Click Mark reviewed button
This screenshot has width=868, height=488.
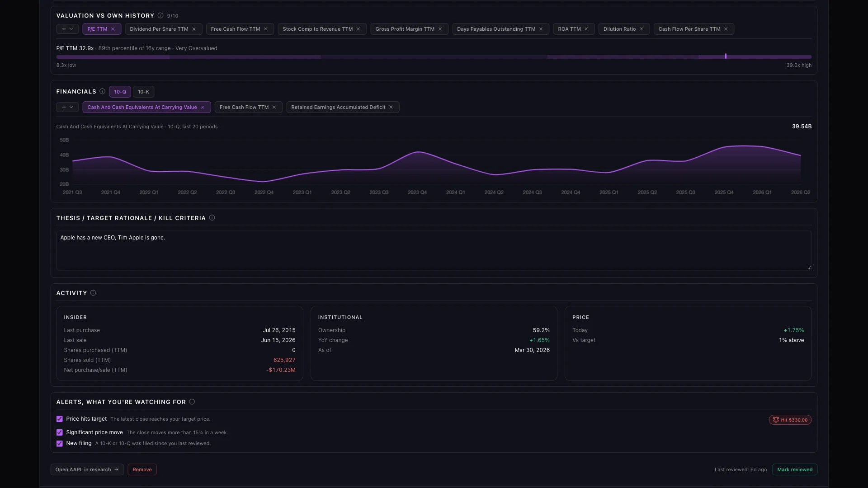point(795,469)
